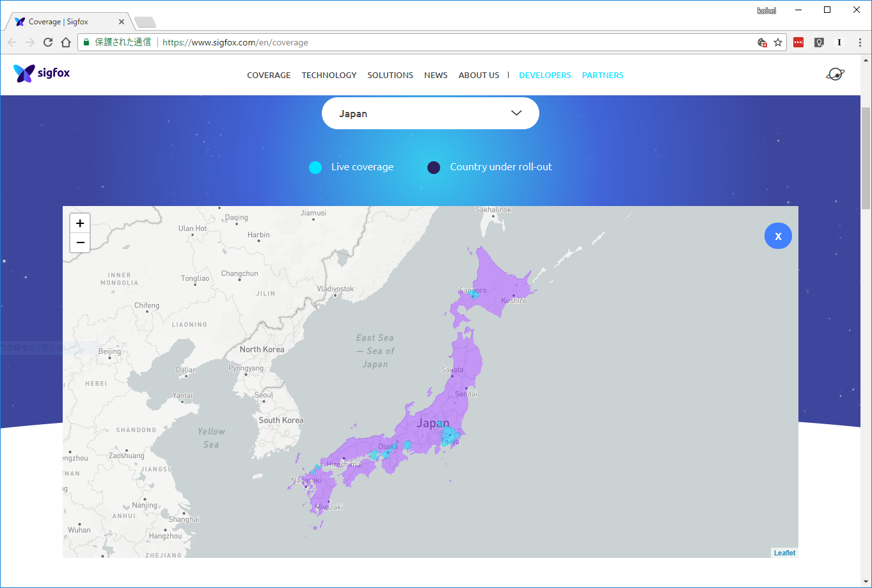This screenshot has height=588, width=872.
Task: Click the large 'Japan' country label
Action: (433, 424)
